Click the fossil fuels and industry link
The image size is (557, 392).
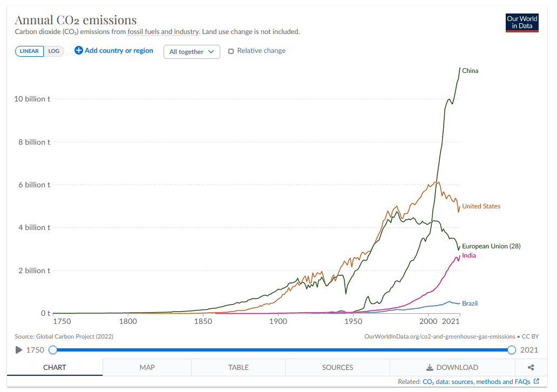coord(163,32)
